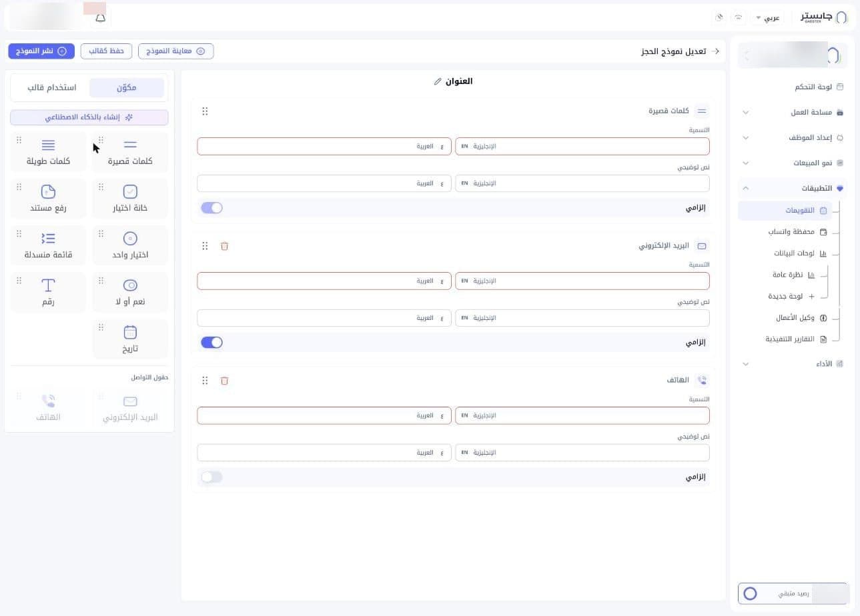Click Arabic التسمية input of البريد الإلكتروني field

tap(324, 281)
